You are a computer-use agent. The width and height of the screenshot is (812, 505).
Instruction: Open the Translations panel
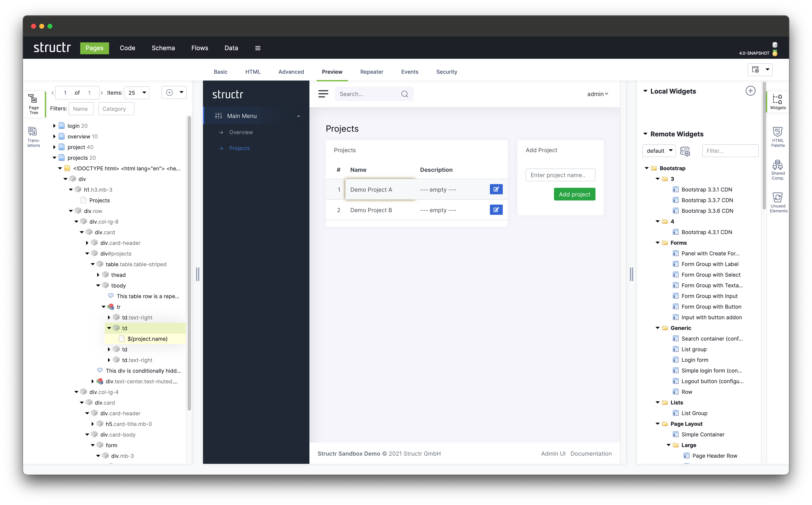point(33,136)
